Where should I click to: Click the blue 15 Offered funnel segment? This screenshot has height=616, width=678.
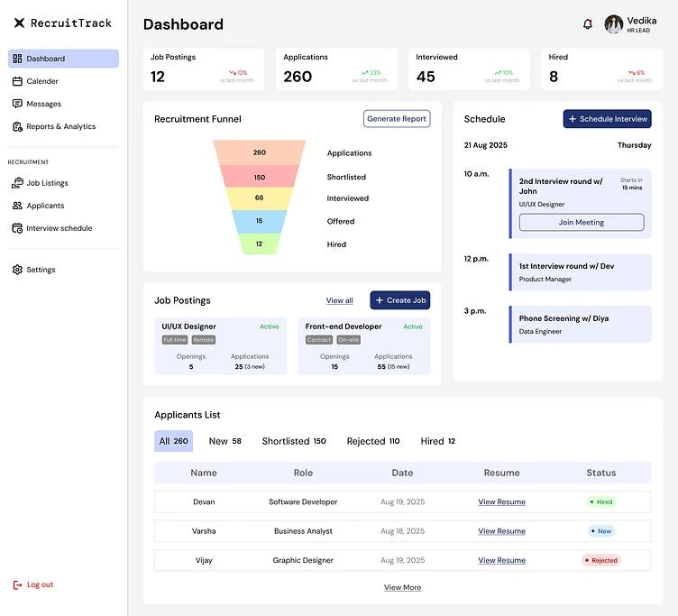(x=260, y=222)
